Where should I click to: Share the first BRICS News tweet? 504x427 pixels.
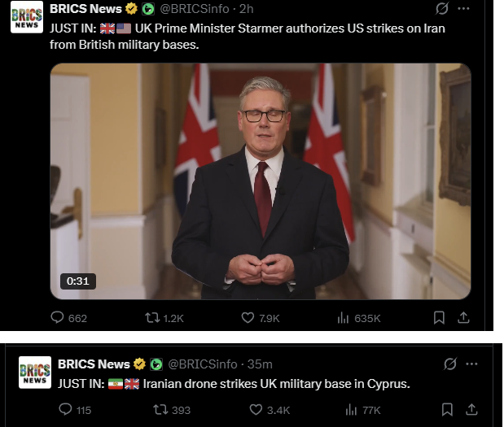point(463,318)
